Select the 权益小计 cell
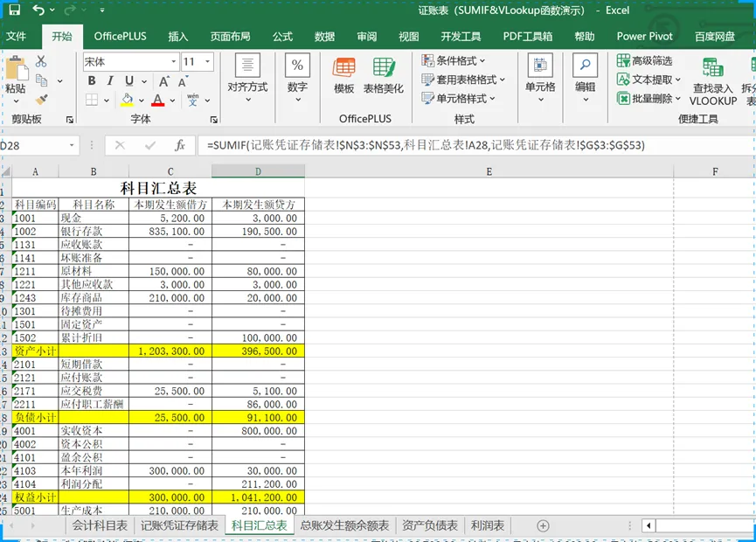Image resolution: width=756 pixels, height=542 pixels. click(35, 497)
